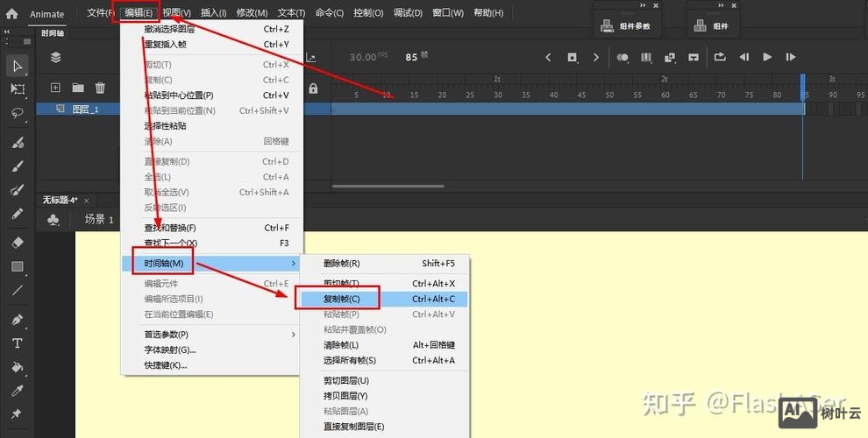Step back one frame
Viewport: 868px width, 438px height.
[x=744, y=57]
